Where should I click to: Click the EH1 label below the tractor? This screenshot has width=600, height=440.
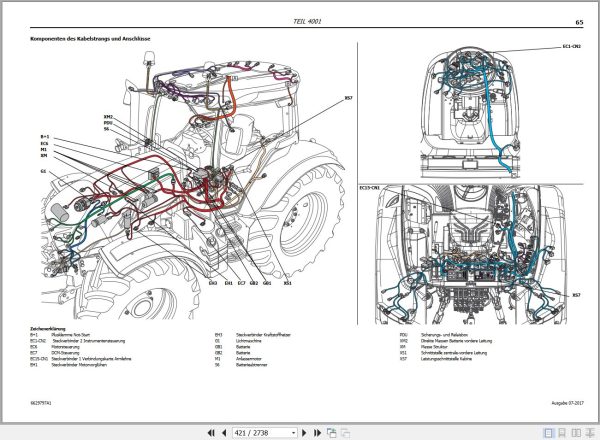pyautogui.click(x=228, y=283)
